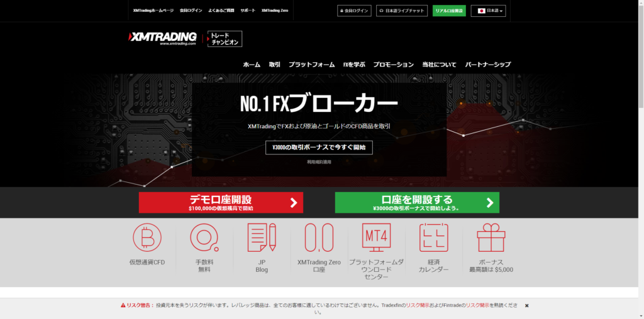The height and width of the screenshot is (319, 644).
Task: Click the arrow on 口座を開設する button
Action: (x=489, y=203)
